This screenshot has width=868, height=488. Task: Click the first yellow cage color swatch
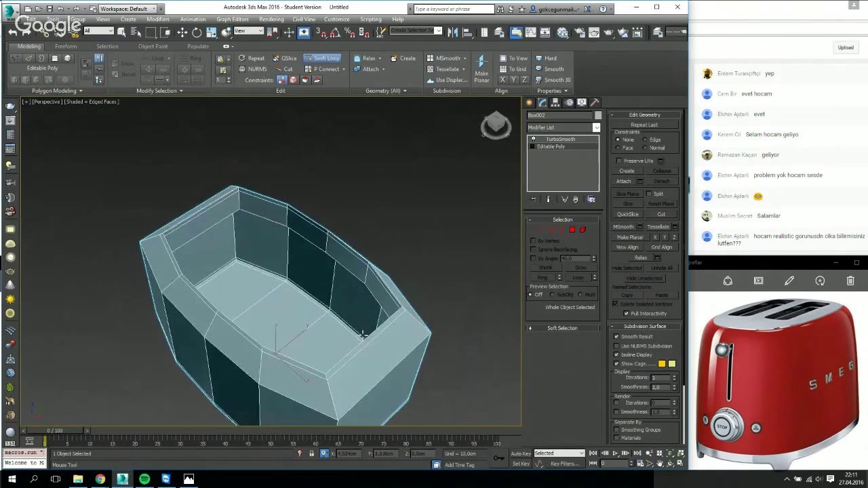[662, 364]
